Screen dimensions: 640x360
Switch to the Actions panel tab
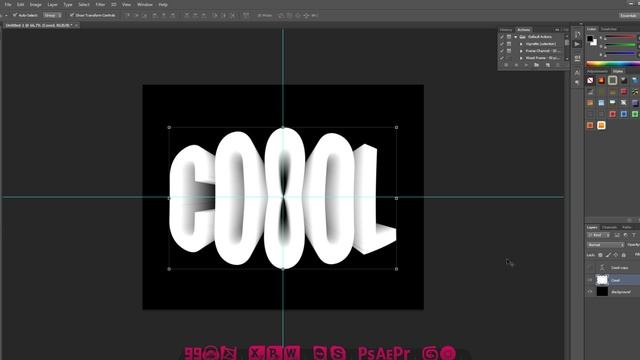(524, 30)
